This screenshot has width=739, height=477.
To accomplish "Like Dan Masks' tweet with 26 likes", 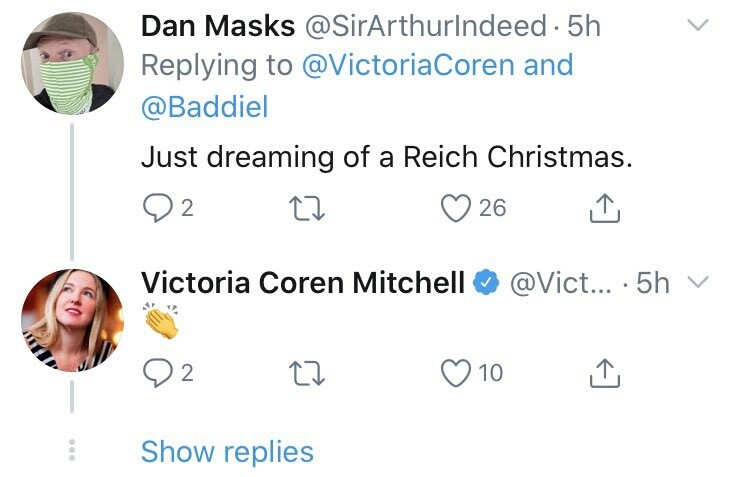I will tap(456, 208).
